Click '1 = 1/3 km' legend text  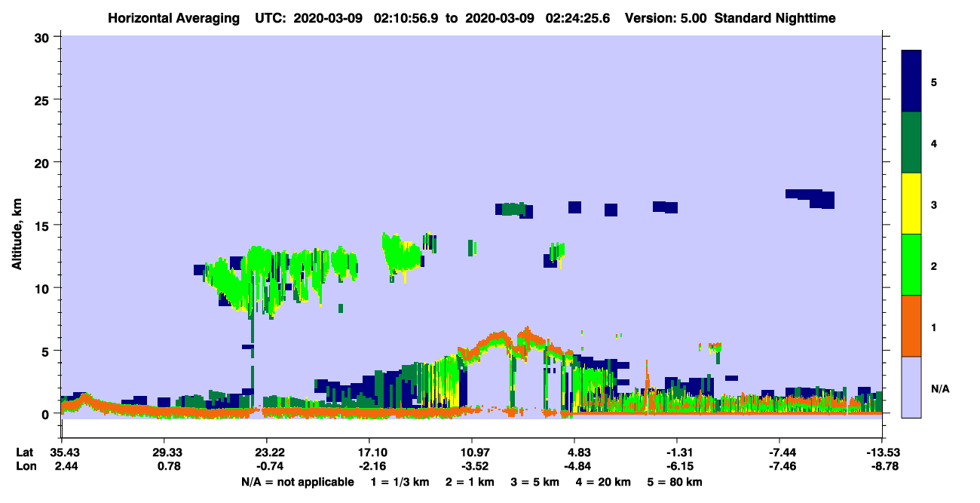point(399,482)
